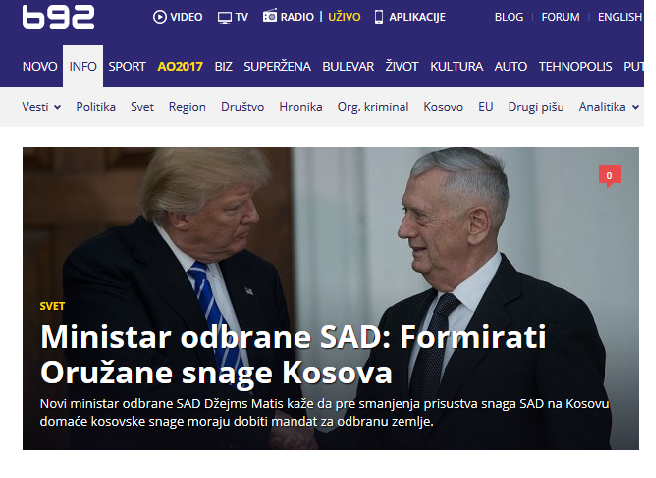Open the SPORT section
The width and height of the screenshot is (656, 478).
[127, 66]
